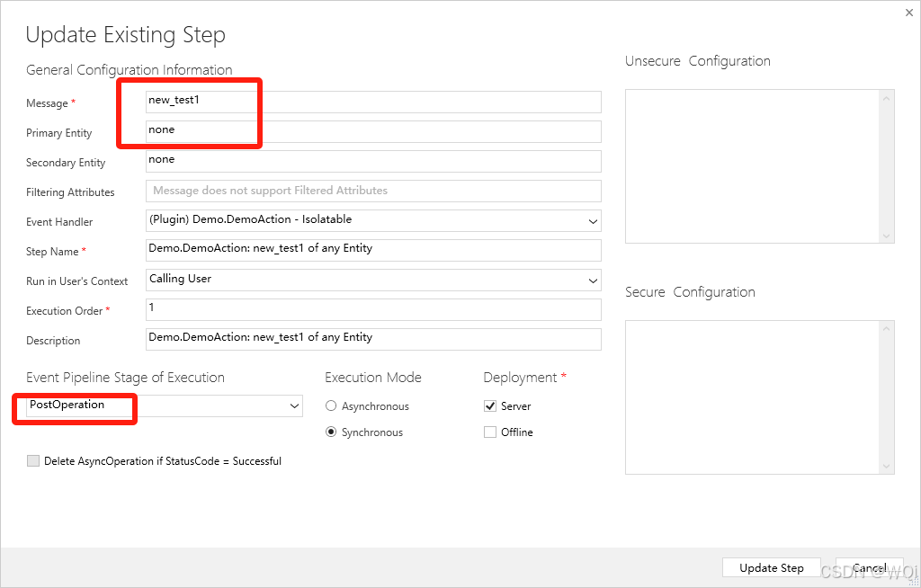Image resolution: width=921 pixels, height=588 pixels.
Task: Click the Cancel button
Action: [870, 568]
